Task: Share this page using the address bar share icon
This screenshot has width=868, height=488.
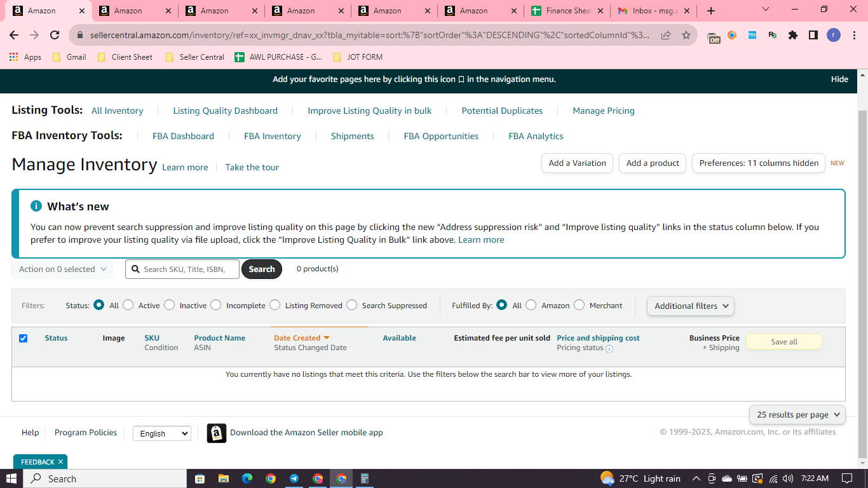Action: pyautogui.click(x=666, y=36)
